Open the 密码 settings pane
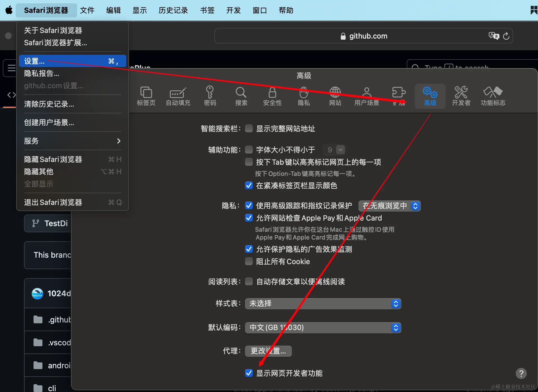This screenshot has width=538, height=392. point(210,96)
